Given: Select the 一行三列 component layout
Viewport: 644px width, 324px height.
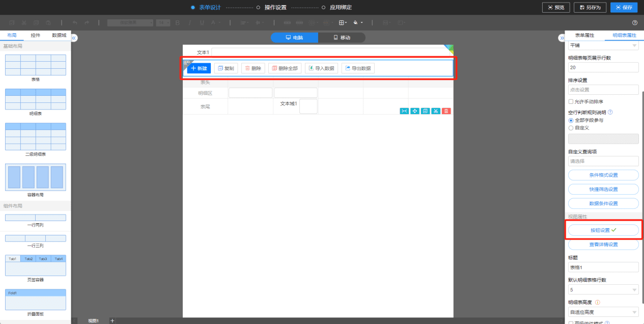Looking at the screenshot, I should pyautogui.click(x=35, y=238).
